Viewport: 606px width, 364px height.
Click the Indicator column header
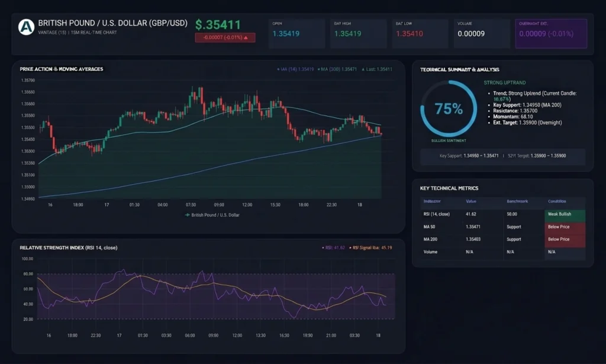coord(432,201)
